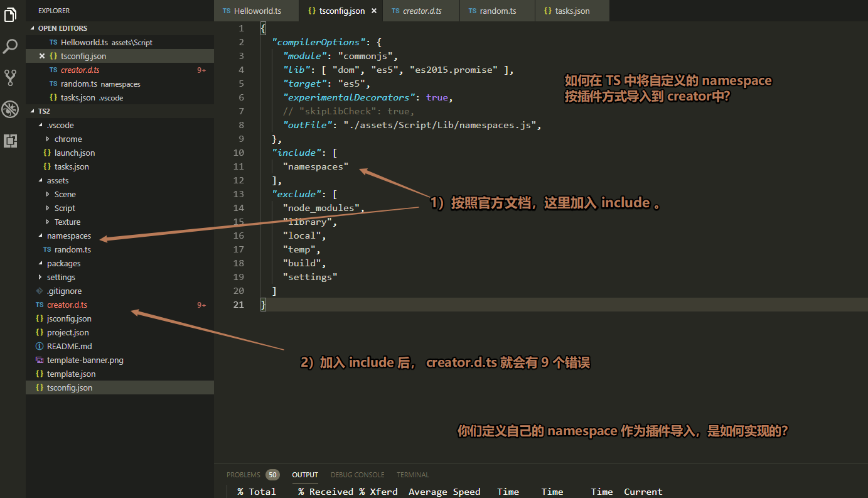Open Helloworld.ts in Open Editors
868x498 pixels.
(120, 42)
